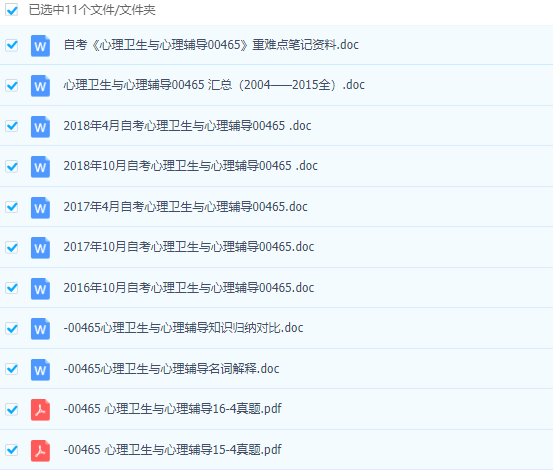Open -00465 心理卫生与心理辅导16-4真题.pdf
553x476 pixels.
pos(172,409)
